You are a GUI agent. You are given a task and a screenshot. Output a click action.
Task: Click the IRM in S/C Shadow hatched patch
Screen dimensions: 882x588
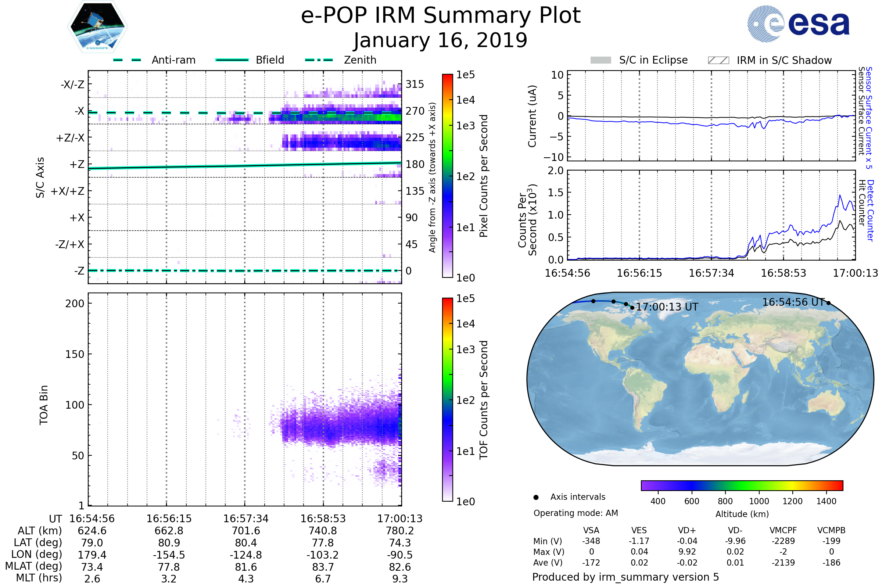click(x=718, y=60)
